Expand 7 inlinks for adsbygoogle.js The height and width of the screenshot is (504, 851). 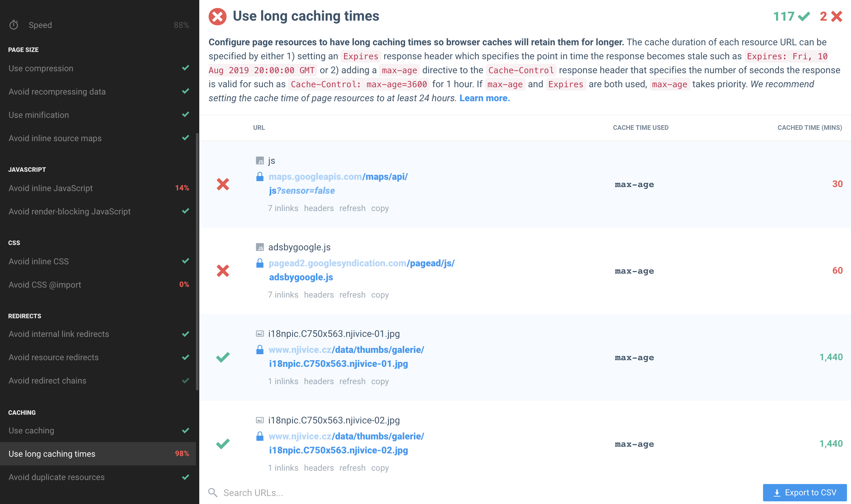tap(283, 295)
